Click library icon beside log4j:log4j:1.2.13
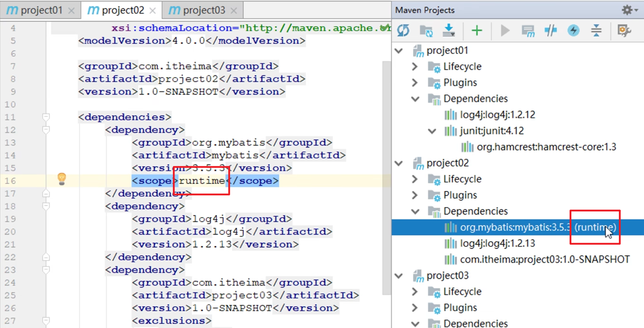644x328 pixels. (x=451, y=244)
